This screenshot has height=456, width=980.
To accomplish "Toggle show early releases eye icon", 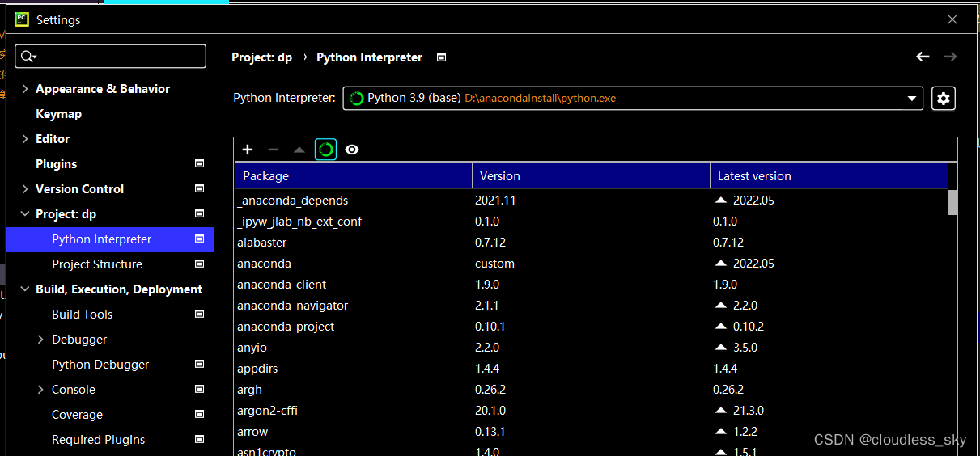I will click(x=351, y=150).
